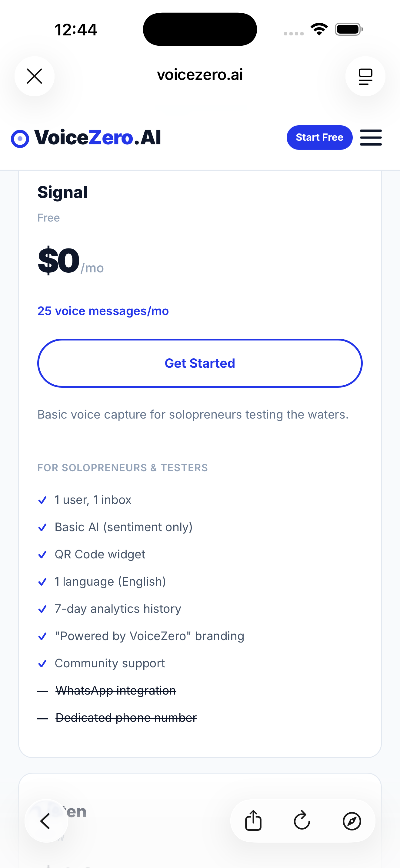Close the in-app browser with the X
400x868 pixels.
(35, 76)
